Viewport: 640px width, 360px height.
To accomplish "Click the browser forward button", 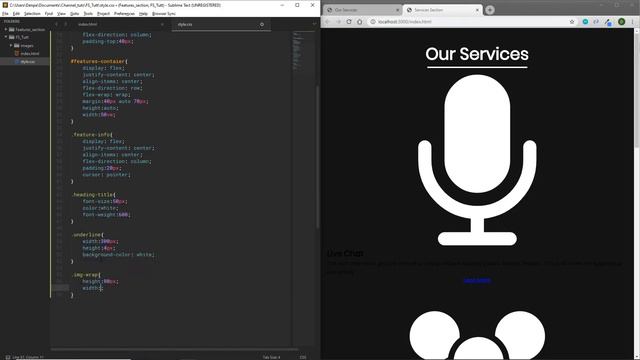I will click(338, 22).
